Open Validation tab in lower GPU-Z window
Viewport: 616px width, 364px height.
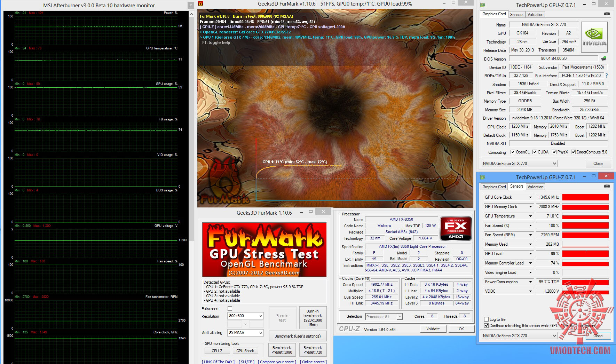point(535,187)
